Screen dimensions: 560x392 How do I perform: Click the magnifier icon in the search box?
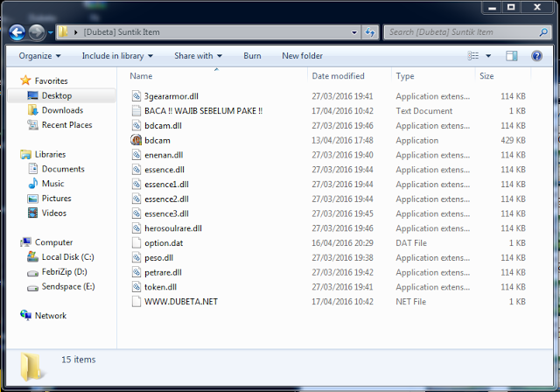point(543,32)
